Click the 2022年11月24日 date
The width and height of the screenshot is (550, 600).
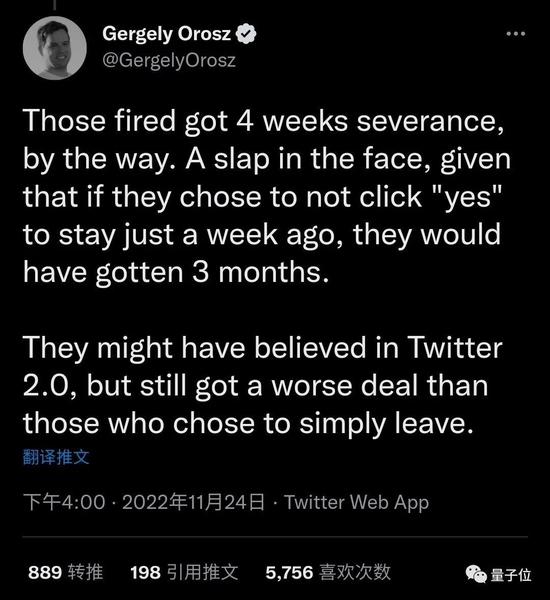pyautogui.click(x=193, y=502)
